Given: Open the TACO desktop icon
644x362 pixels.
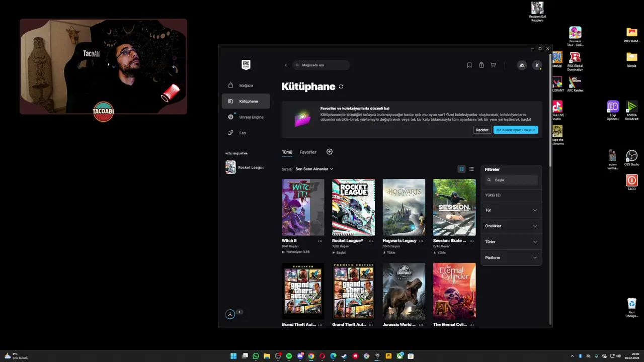Looking at the screenshot, I should (x=631, y=182).
